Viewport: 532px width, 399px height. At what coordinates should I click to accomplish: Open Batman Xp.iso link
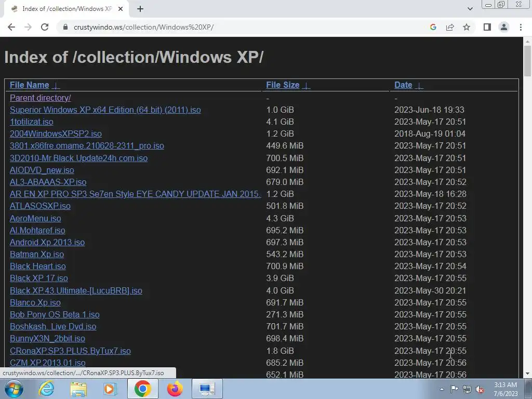coord(37,254)
